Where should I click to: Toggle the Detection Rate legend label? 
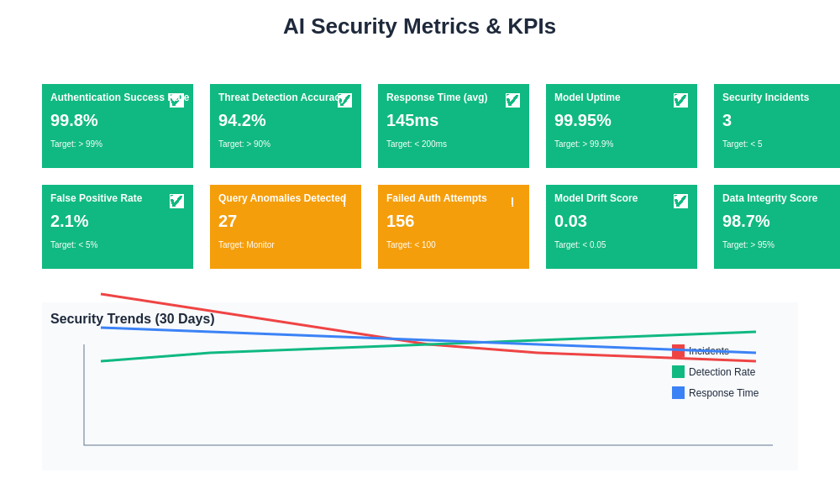click(x=722, y=372)
